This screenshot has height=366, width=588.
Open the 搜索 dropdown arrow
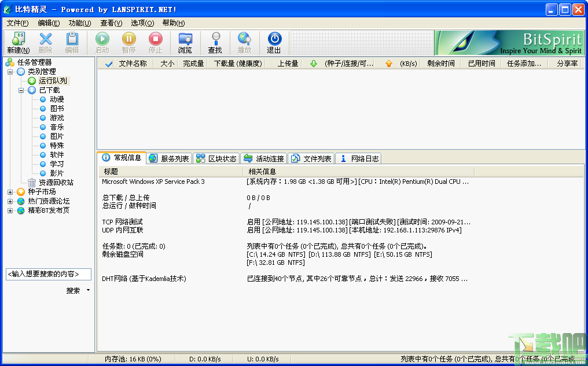[88, 290]
